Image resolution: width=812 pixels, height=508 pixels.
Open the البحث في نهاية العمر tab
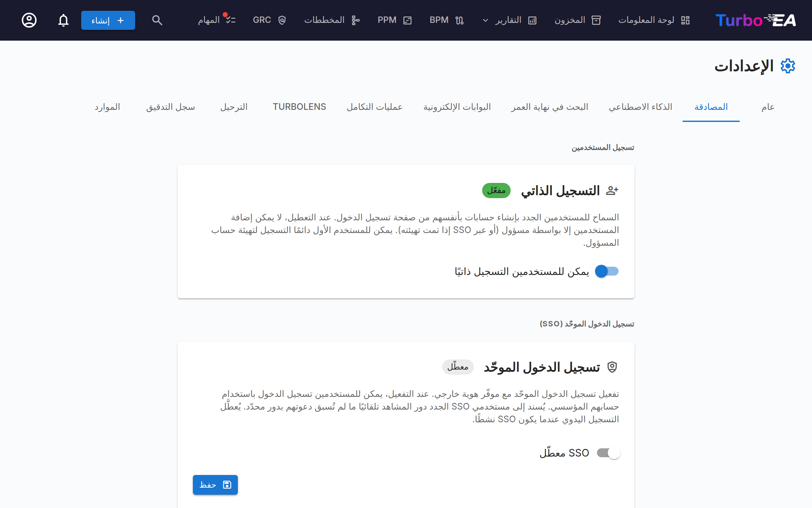tap(550, 107)
